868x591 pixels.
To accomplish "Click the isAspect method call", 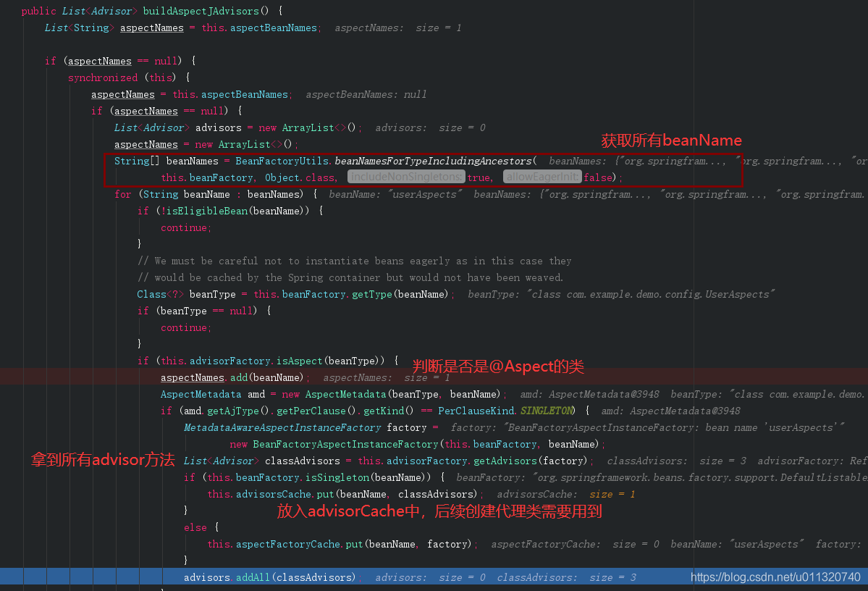I will tap(299, 361).
